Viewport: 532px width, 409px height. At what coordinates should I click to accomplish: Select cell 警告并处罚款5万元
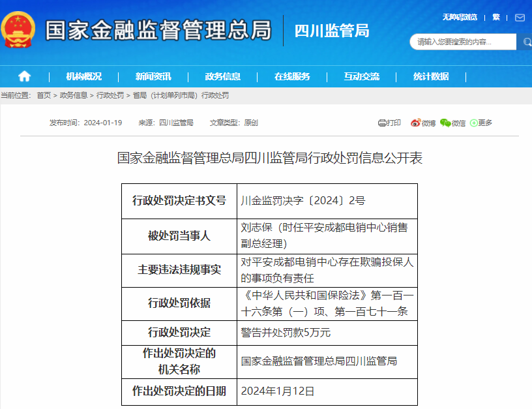[327, 333]
